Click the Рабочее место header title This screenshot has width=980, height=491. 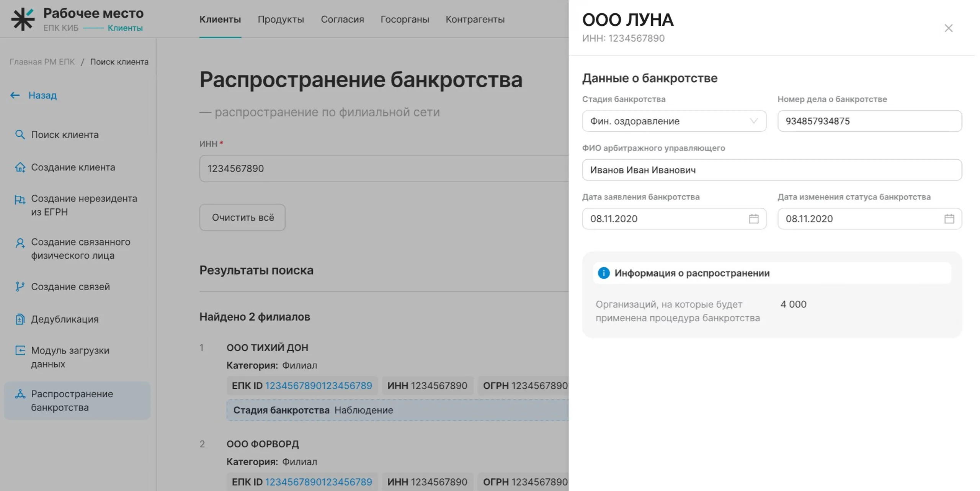[x=93, y=13]
